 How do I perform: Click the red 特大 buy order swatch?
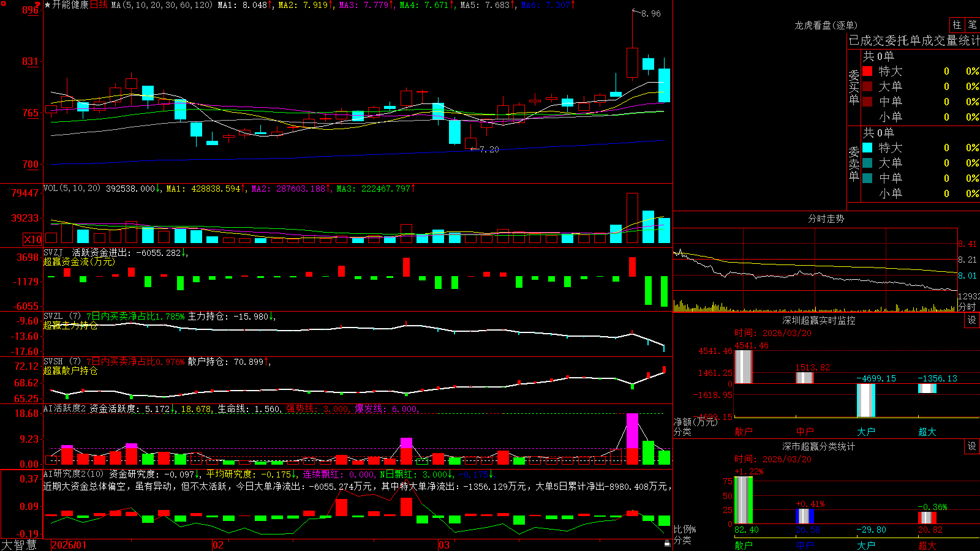coord(867,71)
